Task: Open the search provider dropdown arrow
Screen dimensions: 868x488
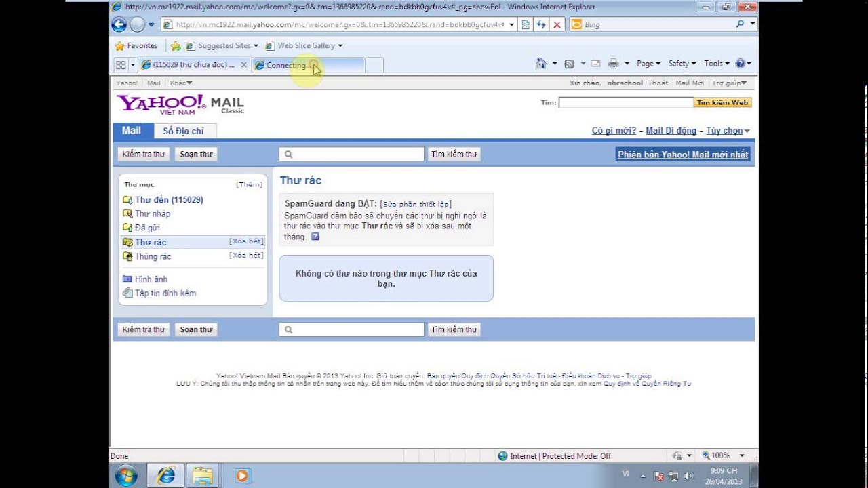Action: pos(753,24)
